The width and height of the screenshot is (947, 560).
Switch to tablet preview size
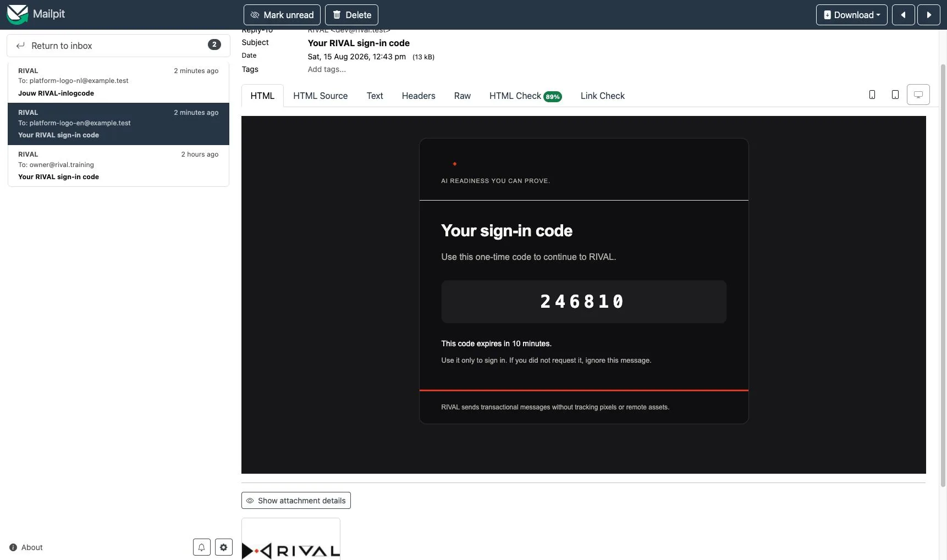point(895,95)
